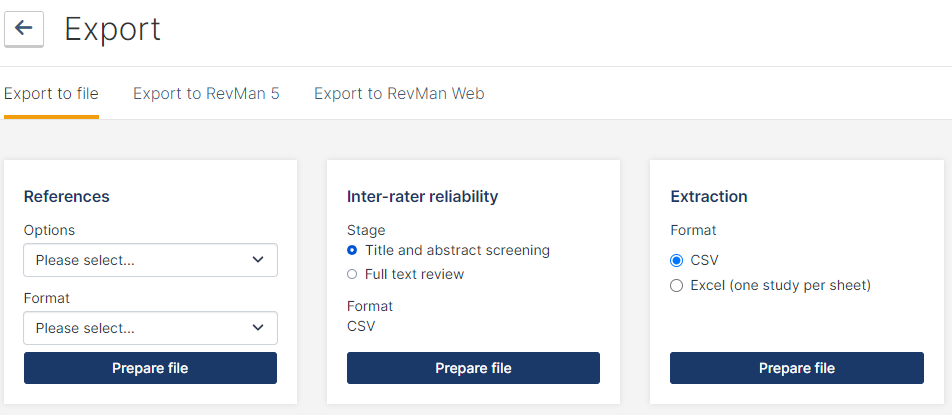
Task: Choose Full text review radio option
Action: click(352, 274)
